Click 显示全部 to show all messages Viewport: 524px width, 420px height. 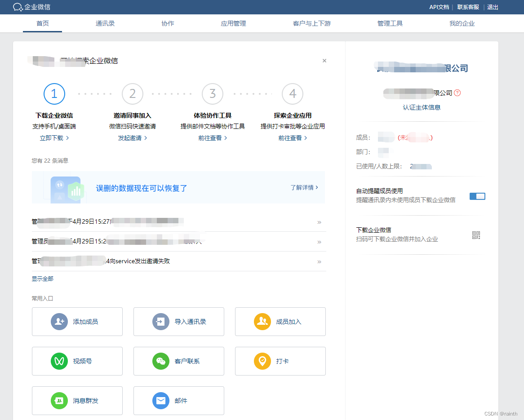[42, 279]
